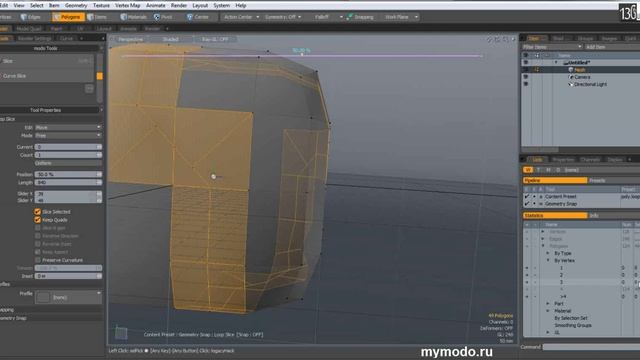Select the Mesh item in item list
This screenshot has height=360, width=640.
pyautogui.click(x=580, y=70)
